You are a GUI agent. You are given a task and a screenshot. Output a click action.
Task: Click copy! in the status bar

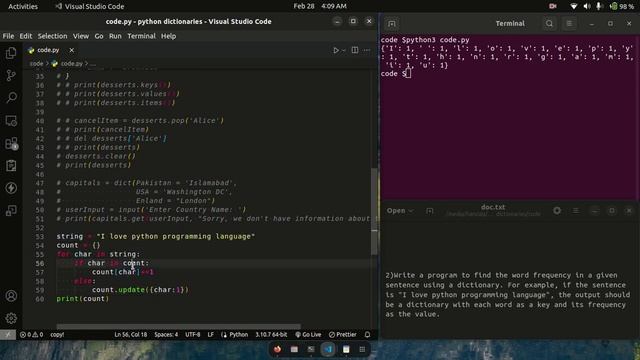click(x=57, y=334)
